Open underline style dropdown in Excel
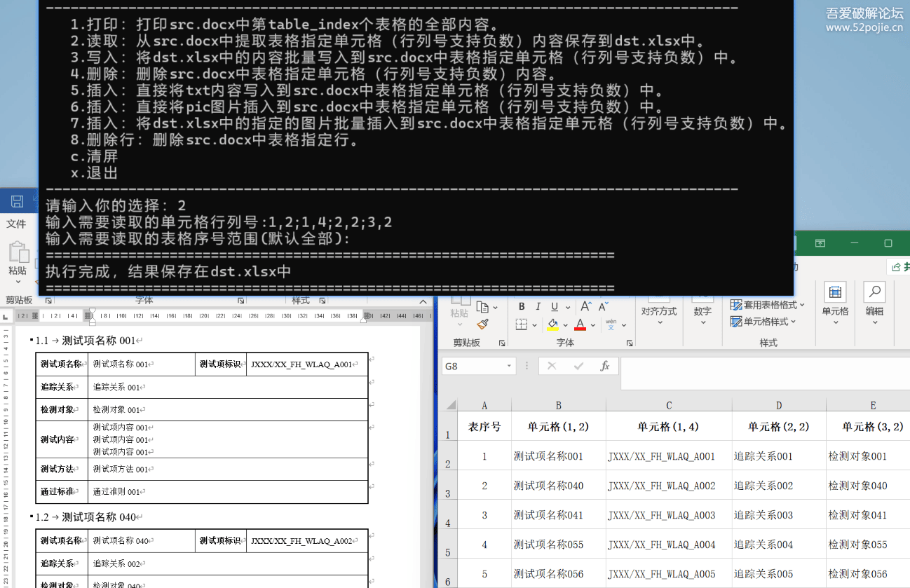 566,307
